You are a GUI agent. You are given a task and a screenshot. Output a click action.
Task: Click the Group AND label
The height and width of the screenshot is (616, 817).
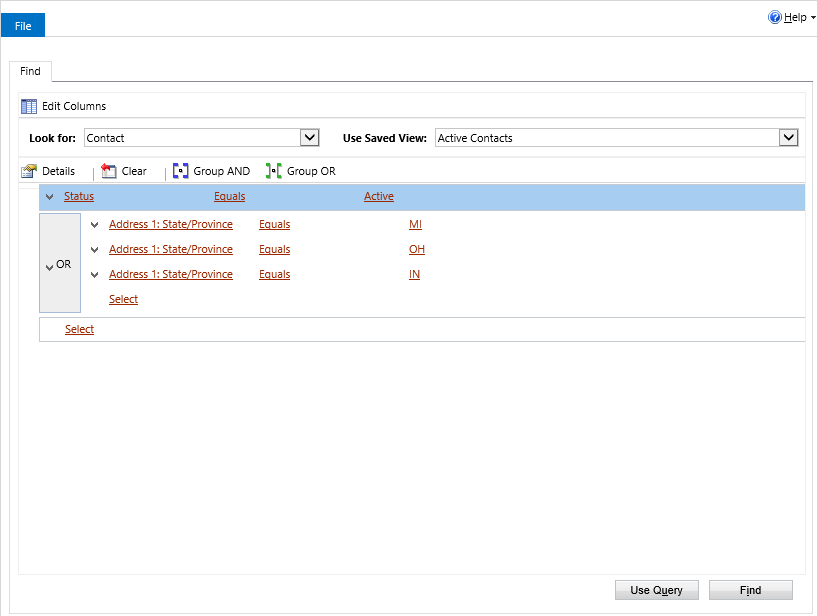coord(221,171)
